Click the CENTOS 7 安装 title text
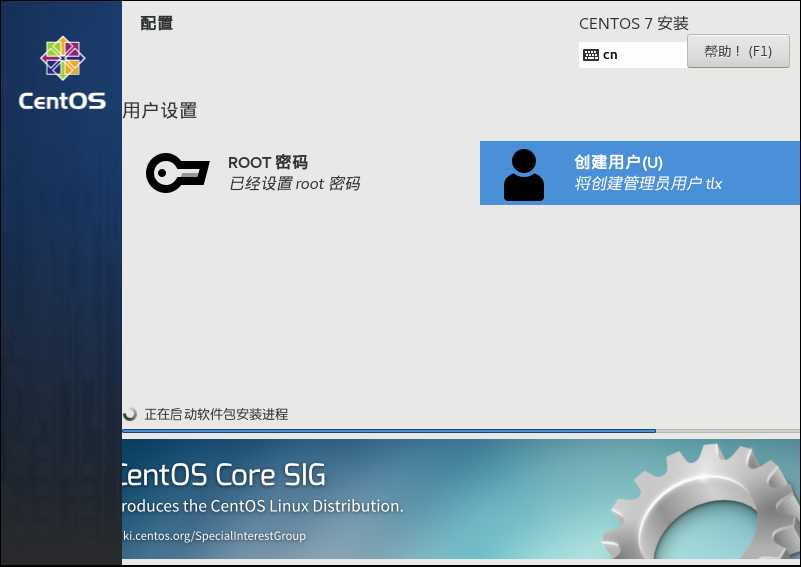 (x=633, y=24)
